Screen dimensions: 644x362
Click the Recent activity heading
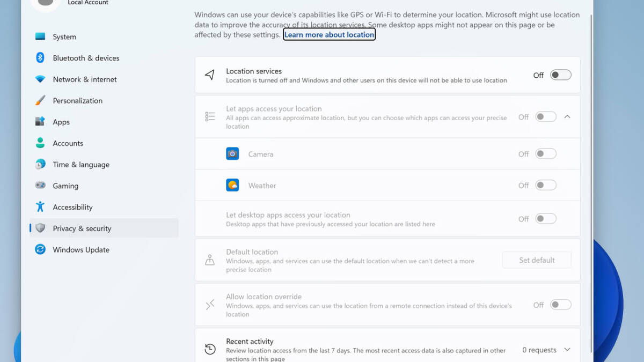[250, 341]
